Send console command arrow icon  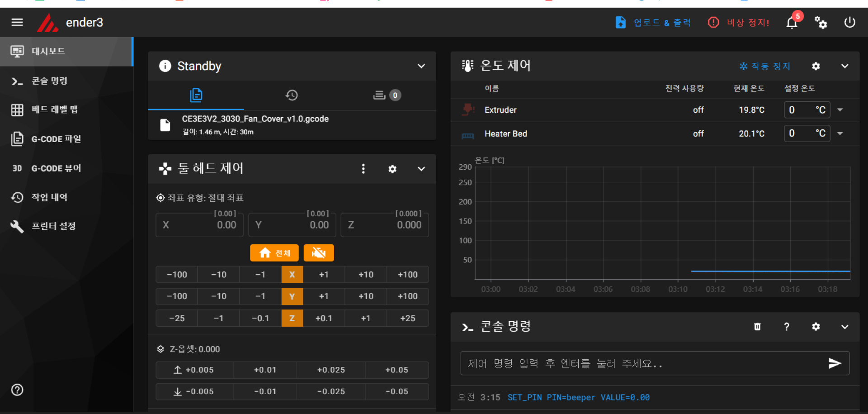834,363
